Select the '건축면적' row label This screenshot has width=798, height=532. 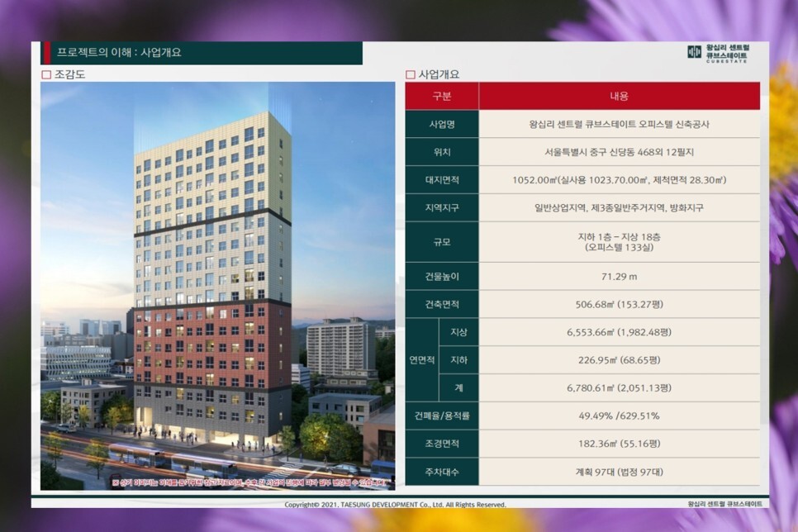point(442,305)
